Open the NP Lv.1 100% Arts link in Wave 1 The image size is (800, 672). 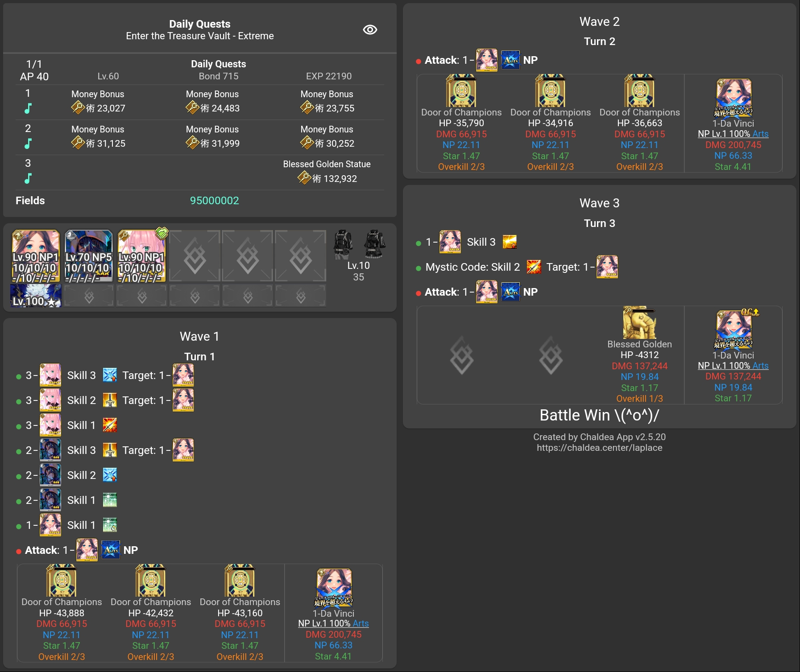pos(334,623)
